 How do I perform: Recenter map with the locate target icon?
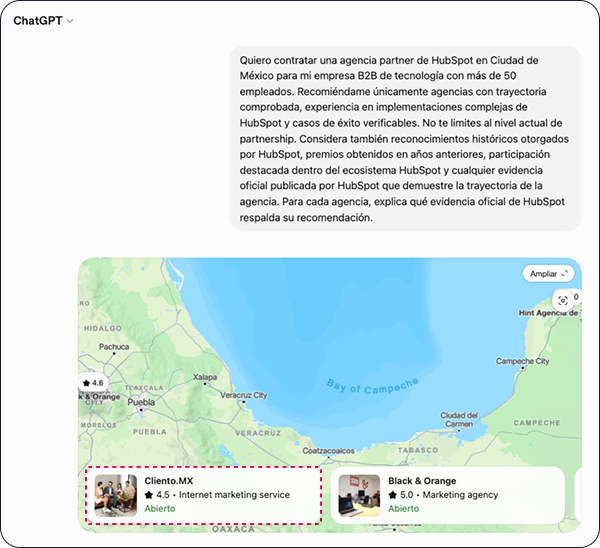pos(562,301)
